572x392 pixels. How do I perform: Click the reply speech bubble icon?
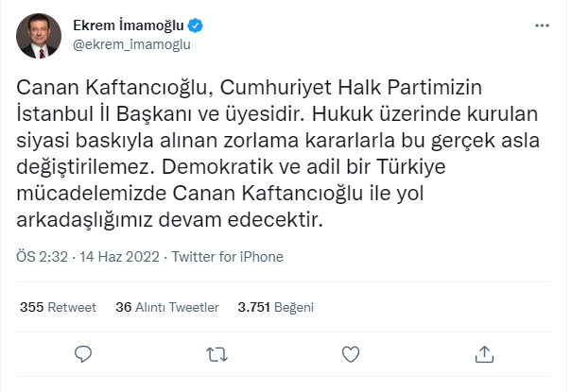coord(83,355)
